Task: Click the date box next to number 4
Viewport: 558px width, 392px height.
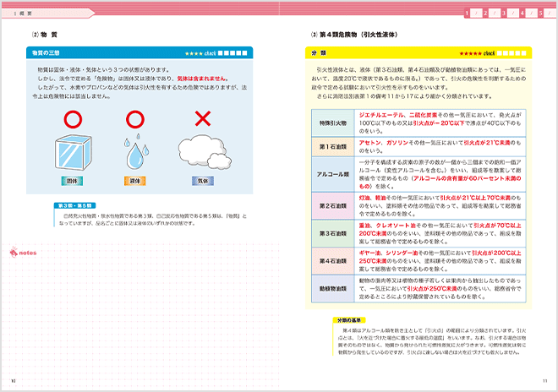Action: click(x=531, y=14)
